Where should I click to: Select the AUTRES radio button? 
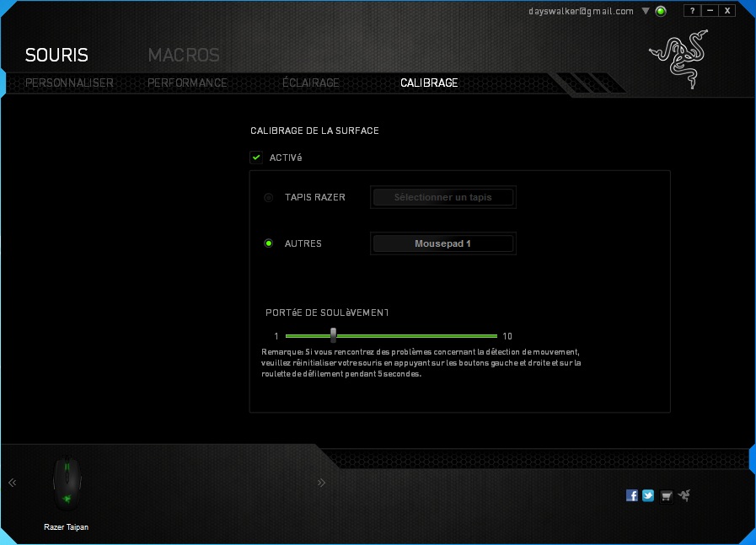pyautogui.click(x=269, y=243)
